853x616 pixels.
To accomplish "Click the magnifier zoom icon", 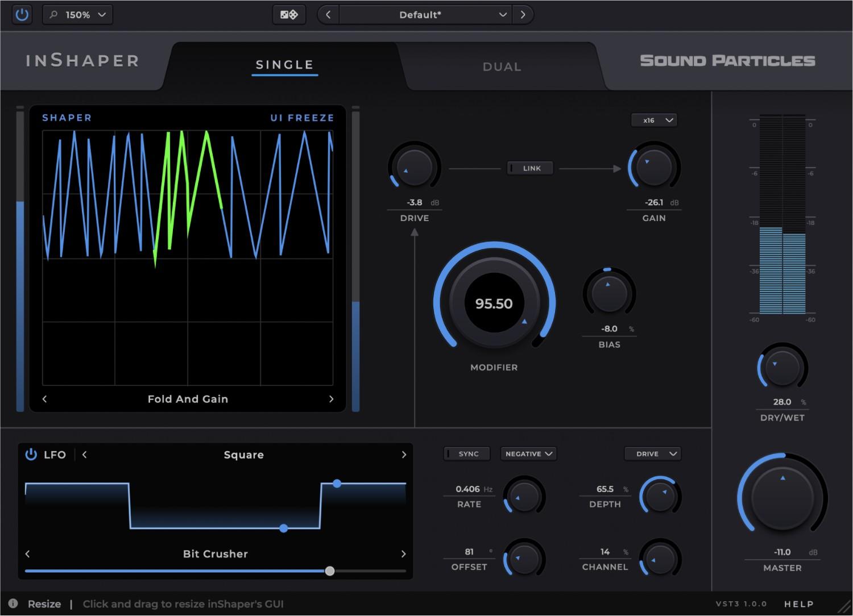I will 53,14.
